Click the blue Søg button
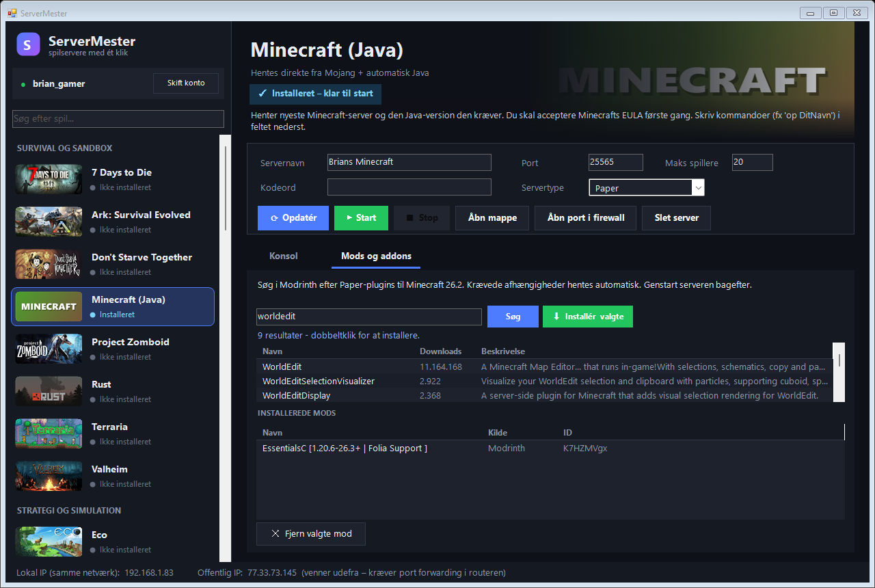This screenshot has height=588, width=875. pyautogui.click(x=513, y=317)
